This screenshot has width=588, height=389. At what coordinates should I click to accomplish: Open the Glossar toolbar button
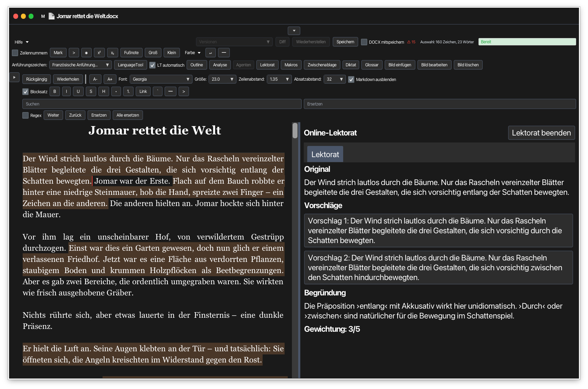point(372,65)
